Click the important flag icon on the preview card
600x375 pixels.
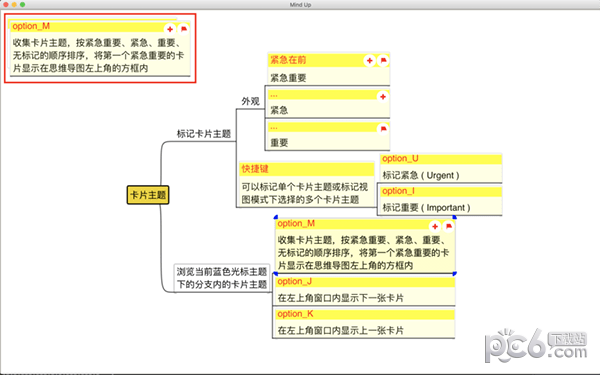tap(184, 29)
